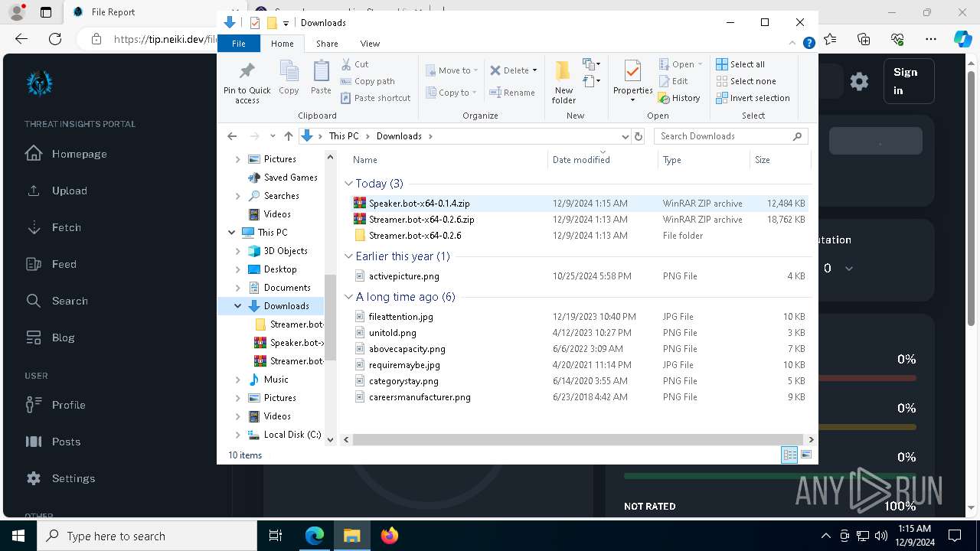Image resolution: width=980 pixels, height=551 pixels.
Task: Open Firefox from the taskbar
Action: pyautogui.click(x=390, y=536)
